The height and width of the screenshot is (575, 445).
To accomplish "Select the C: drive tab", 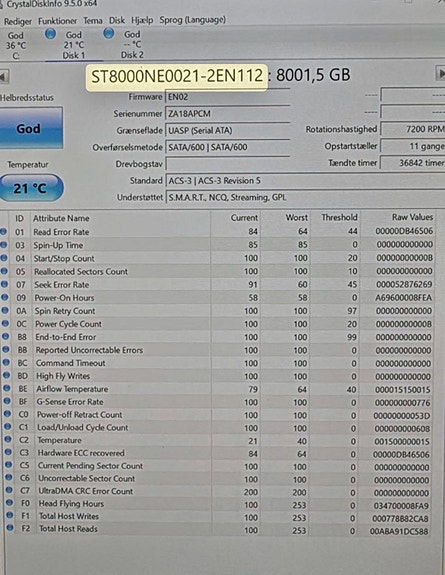I will [16, 45].
